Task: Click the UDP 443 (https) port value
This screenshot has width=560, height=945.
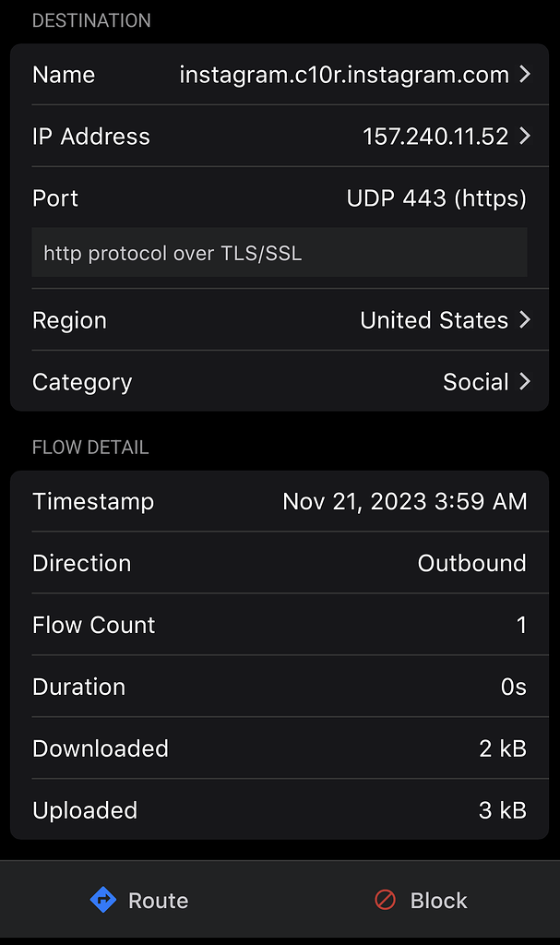Action: coord(436,197)
